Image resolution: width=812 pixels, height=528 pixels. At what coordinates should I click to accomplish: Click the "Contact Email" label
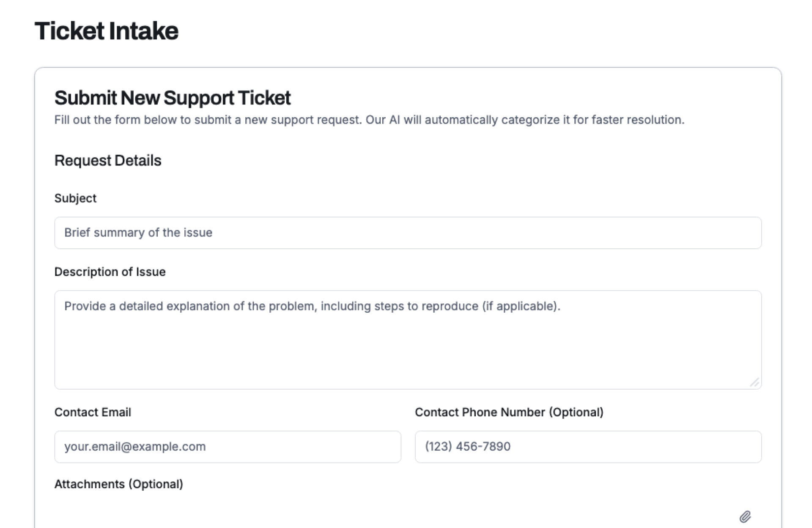pos(93,412)
